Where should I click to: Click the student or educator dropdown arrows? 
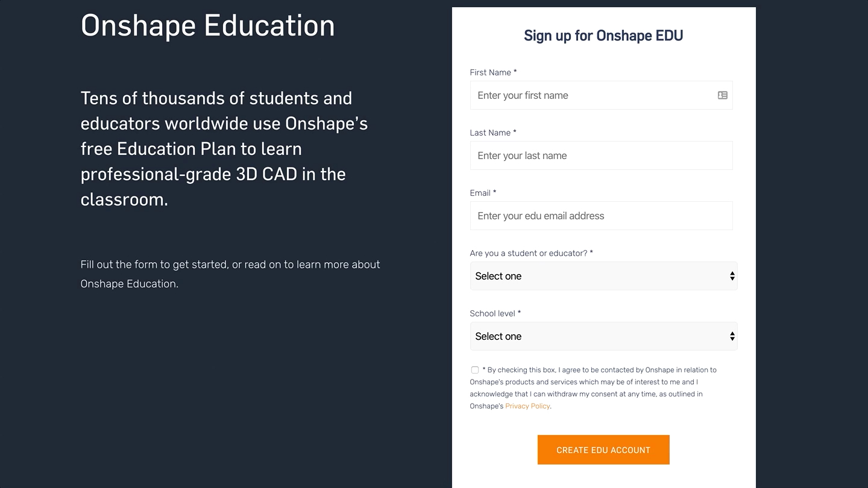tap(732, 276)
